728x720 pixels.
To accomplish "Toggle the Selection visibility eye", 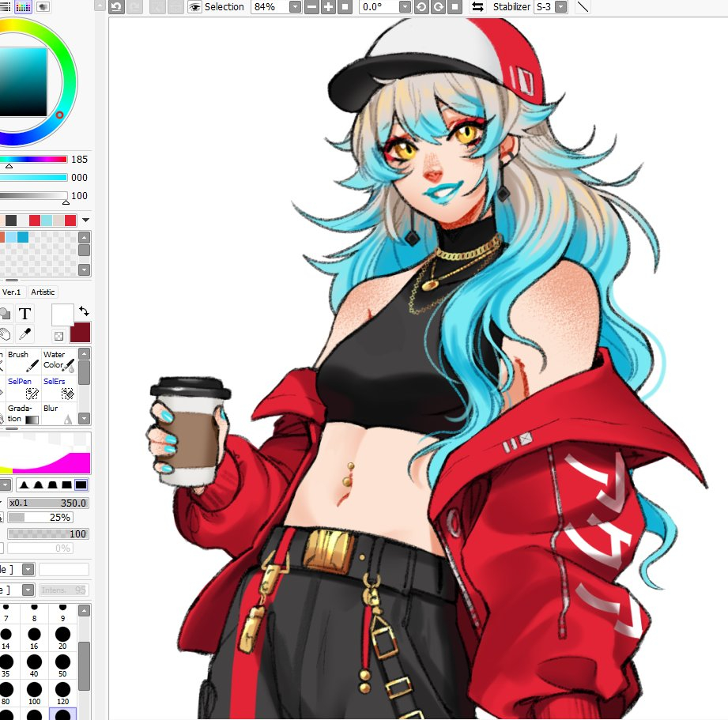I will [194, 7].
